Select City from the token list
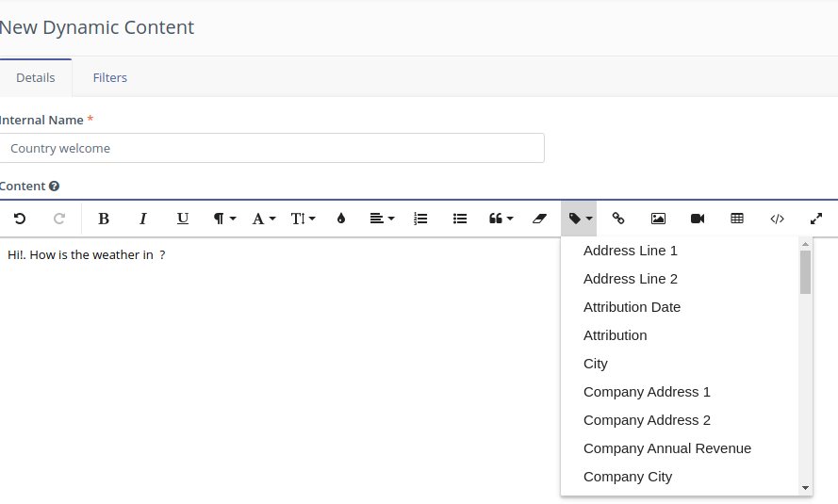 pyautogui.click(x=596, y=364)
